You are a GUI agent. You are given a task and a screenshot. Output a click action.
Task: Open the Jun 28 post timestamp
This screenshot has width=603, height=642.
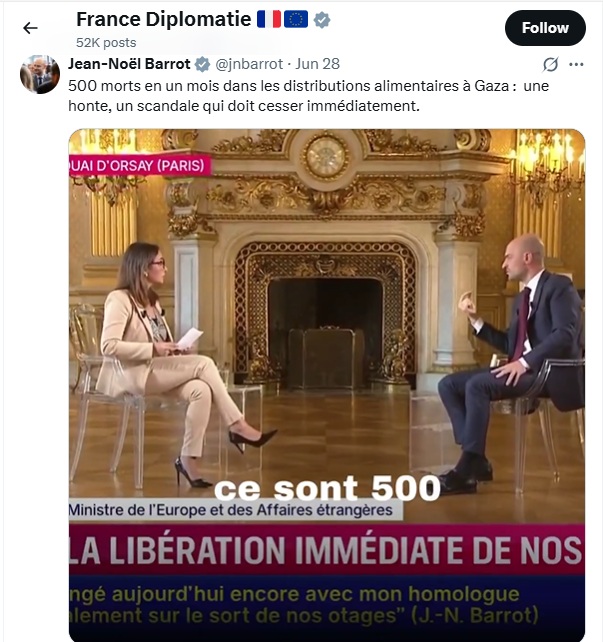(317, 64)
